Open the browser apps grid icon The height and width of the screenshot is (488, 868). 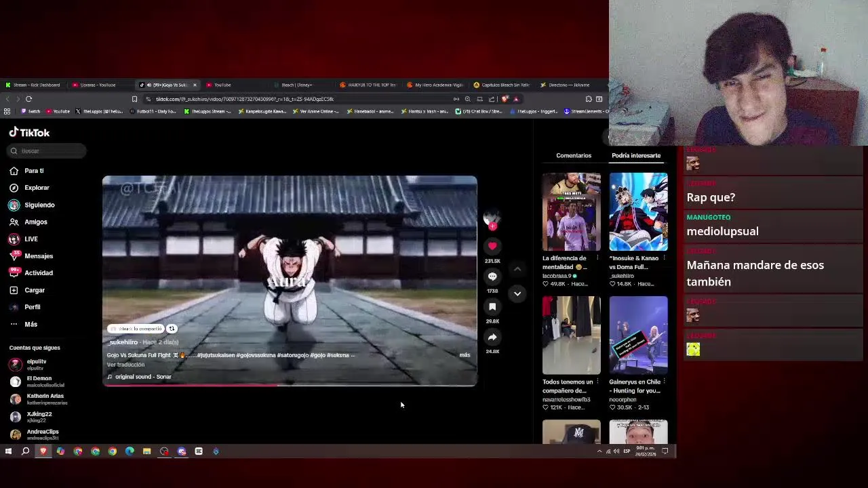pos(7,111)
